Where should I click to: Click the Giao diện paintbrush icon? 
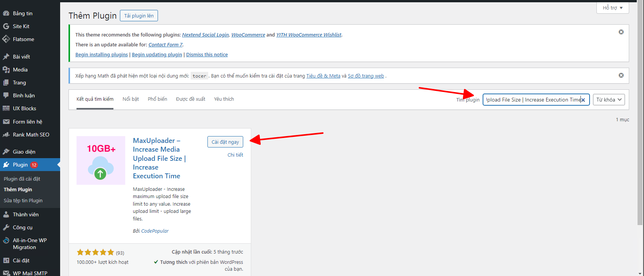pyautogui.click(x=6, y=152)
